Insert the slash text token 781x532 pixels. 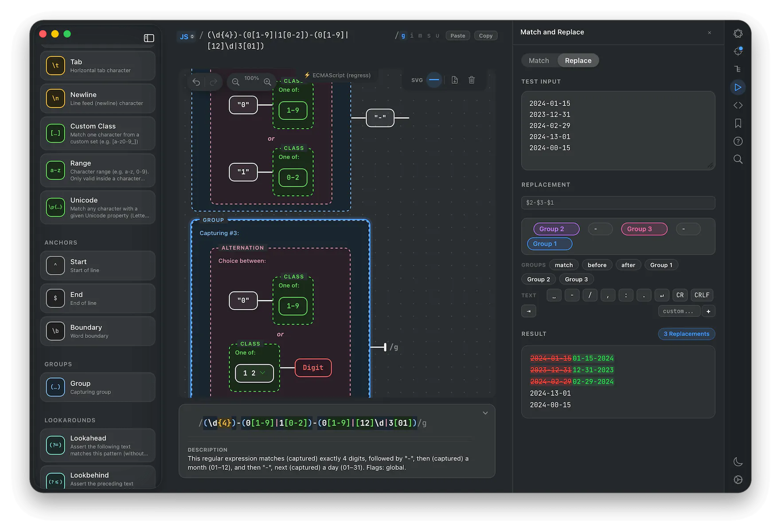(590, 295)
